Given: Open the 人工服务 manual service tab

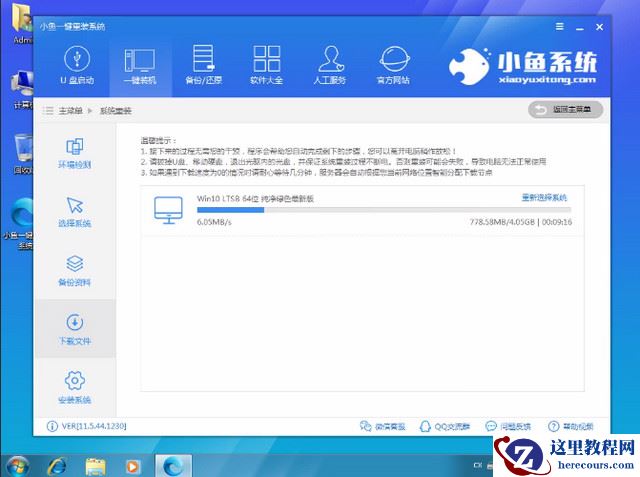Looking at the screenshot, I should (x=330, y=65).
